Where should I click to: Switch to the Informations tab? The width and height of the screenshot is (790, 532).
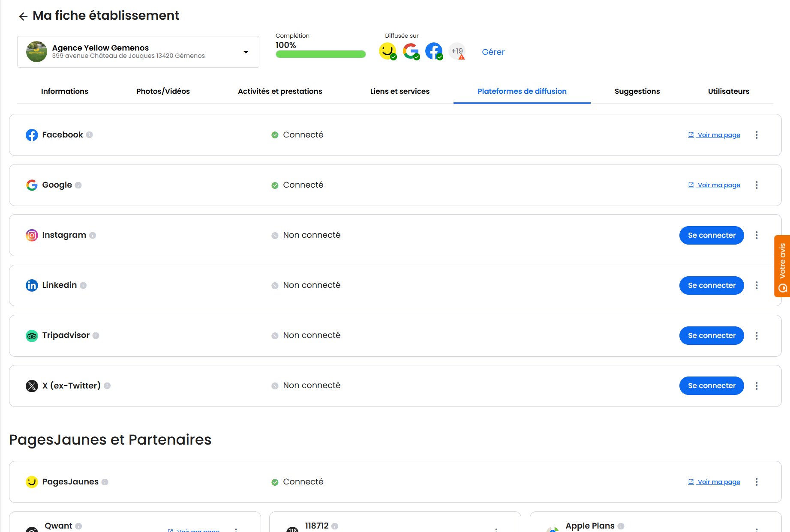click(x=65, y=91)
